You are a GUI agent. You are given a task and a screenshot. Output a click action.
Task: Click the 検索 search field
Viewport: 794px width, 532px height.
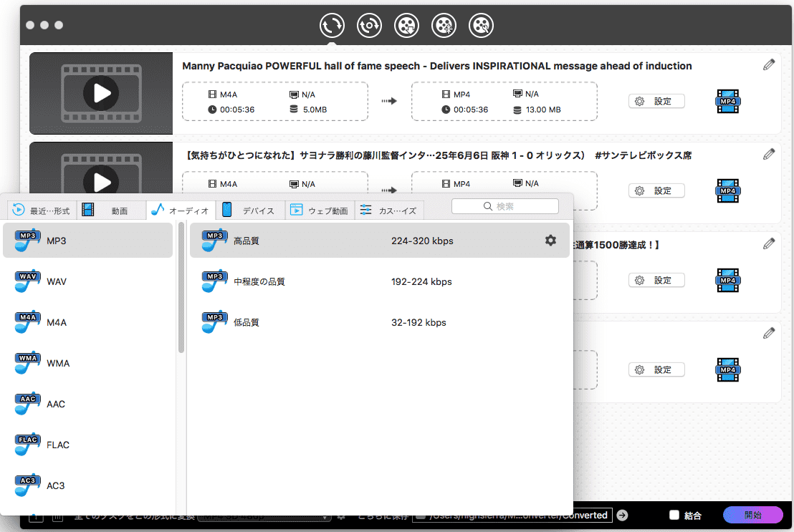[x=505, y=206]
